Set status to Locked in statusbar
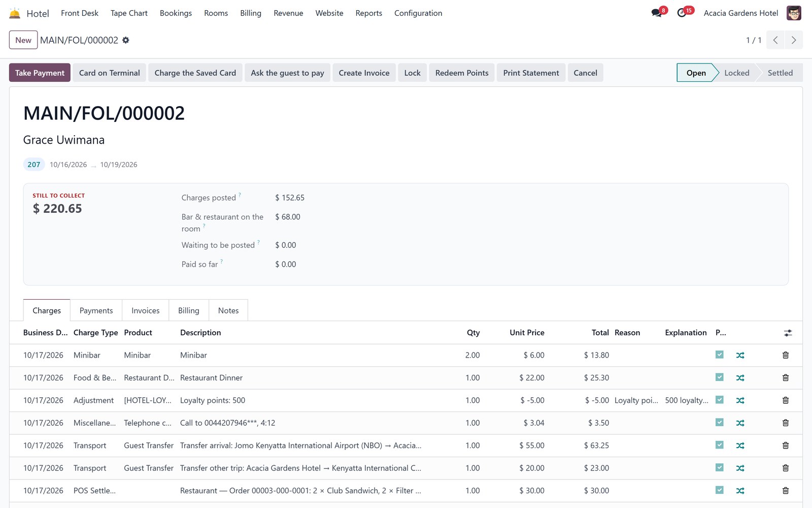 point(737,73)
